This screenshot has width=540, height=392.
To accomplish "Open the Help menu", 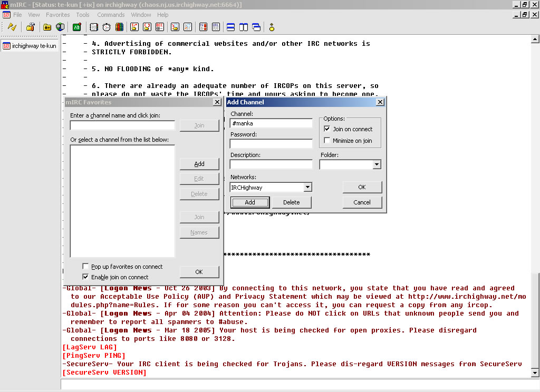I will click(x=163, y=15).
